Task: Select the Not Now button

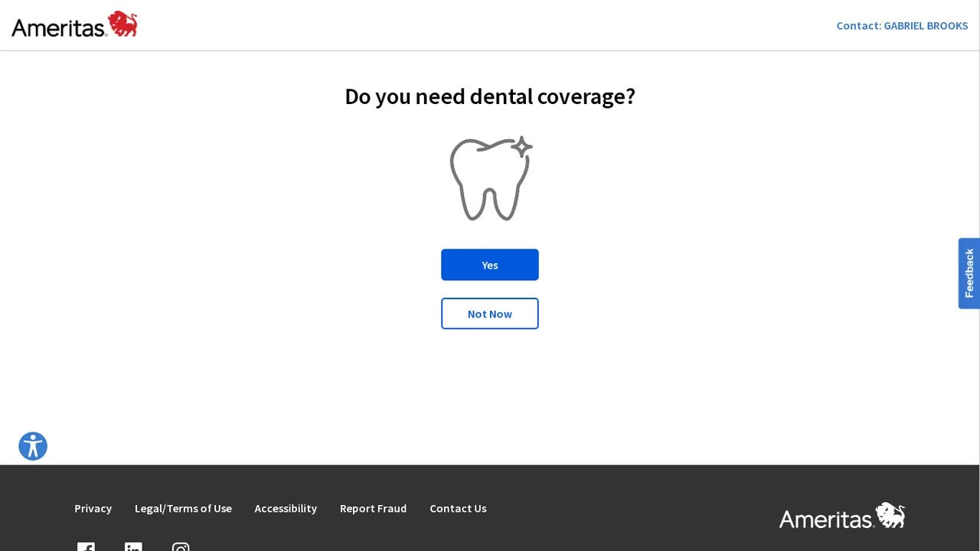Action: pos(490,314)
